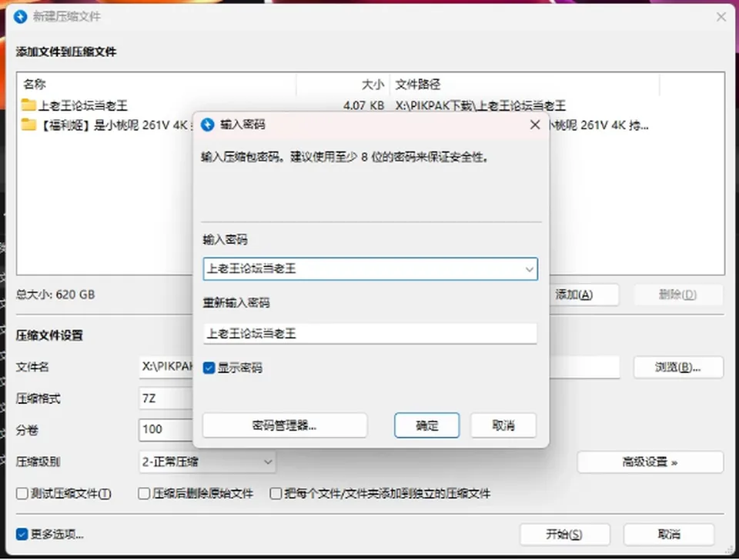The width and height of the screenshot is (739, 560).
Task: Click the Bandizip logo in password dialog title
Action: pyautogui.click(x=207, y=125)
